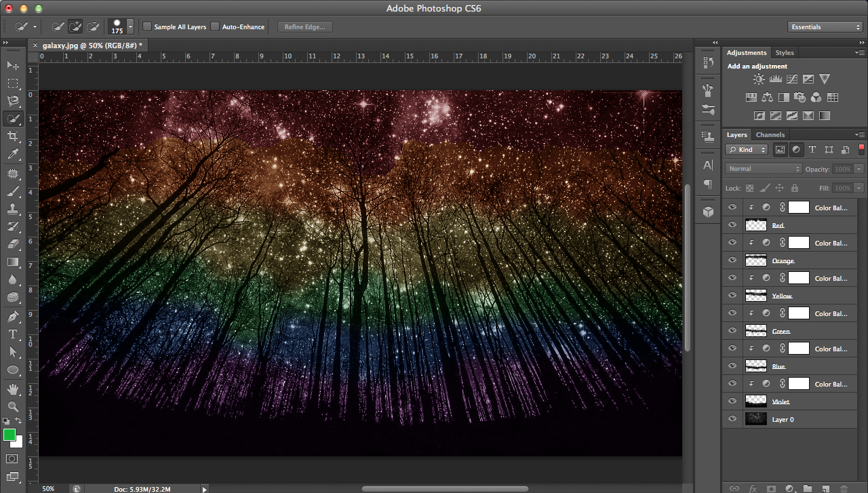Image resolution: width=868 pixels, height=493 pixels.
Task: Click the white background color swatch
Action: pyautogui.click(x=19, y=443)
